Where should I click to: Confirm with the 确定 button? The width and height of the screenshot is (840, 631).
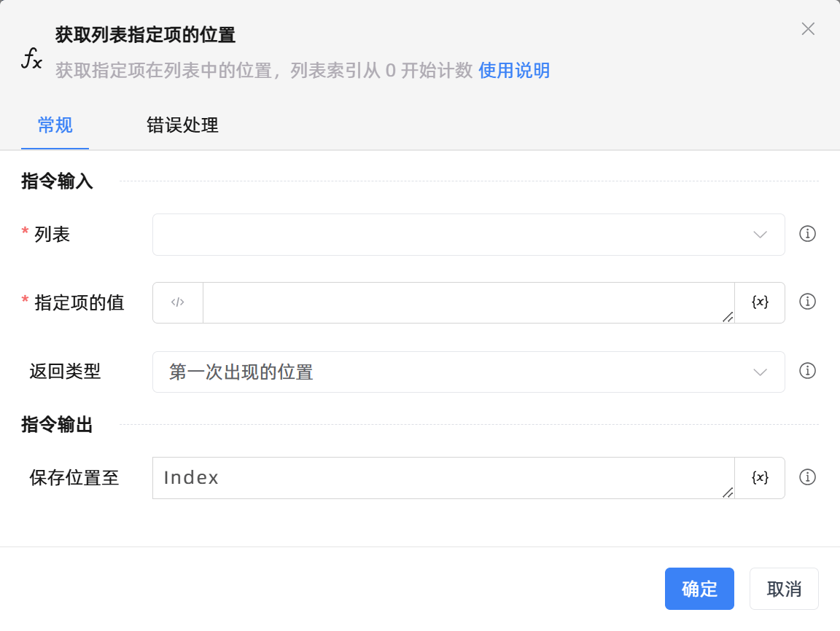point(699,589)
